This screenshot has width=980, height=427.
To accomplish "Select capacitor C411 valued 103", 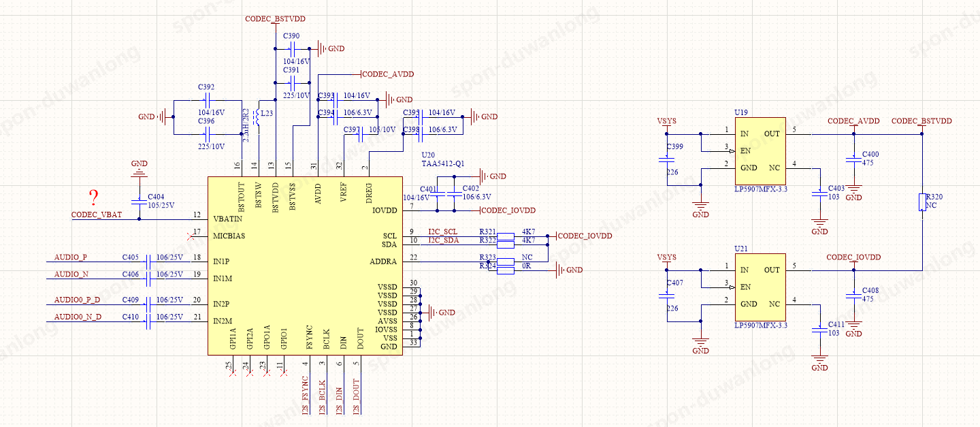I will coord(820,330).
